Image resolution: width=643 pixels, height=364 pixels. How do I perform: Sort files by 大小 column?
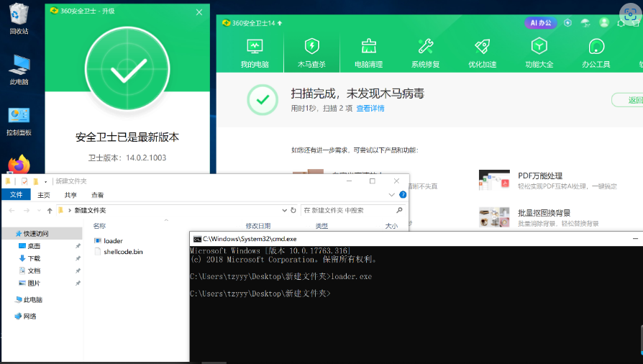click(391, 226)
